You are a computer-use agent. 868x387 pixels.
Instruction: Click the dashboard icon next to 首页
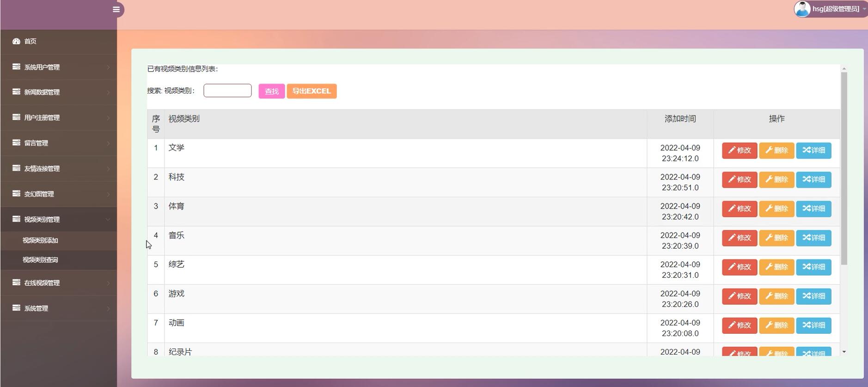[16, 41]
